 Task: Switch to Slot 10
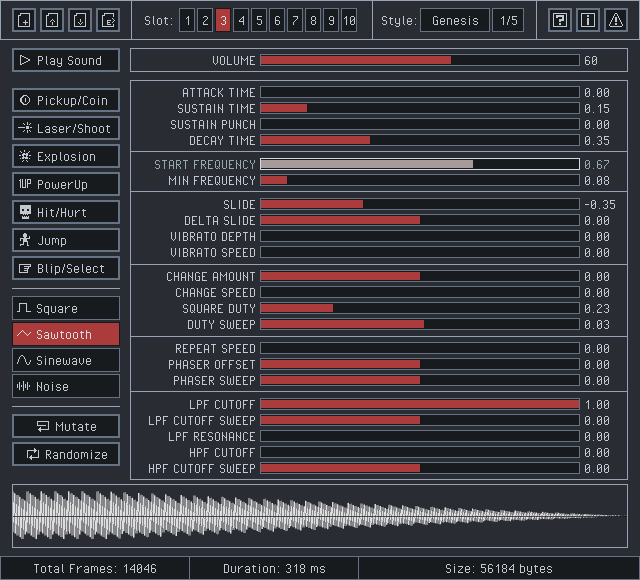click(x=349, y=20)
